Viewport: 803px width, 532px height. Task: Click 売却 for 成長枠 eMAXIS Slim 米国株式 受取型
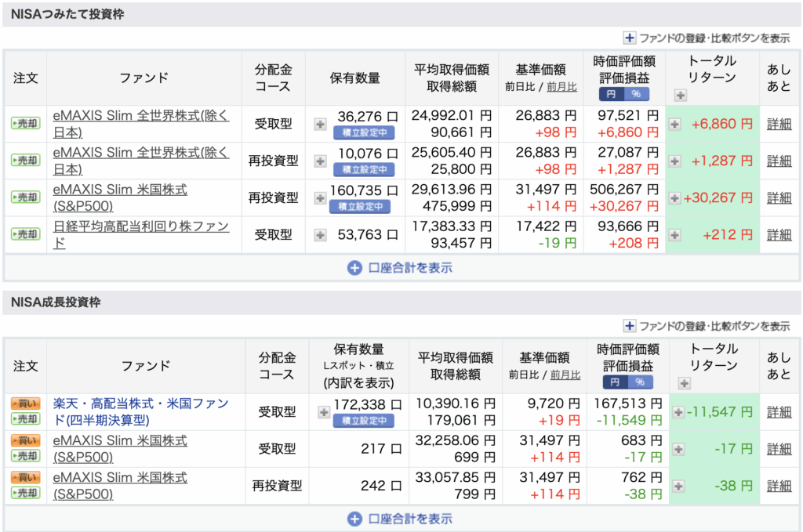pos(26,456)
